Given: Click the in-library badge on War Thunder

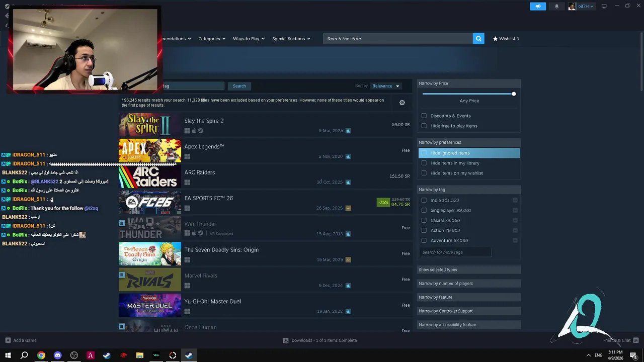Looking at the screenshot, I should tap(122, 223).
